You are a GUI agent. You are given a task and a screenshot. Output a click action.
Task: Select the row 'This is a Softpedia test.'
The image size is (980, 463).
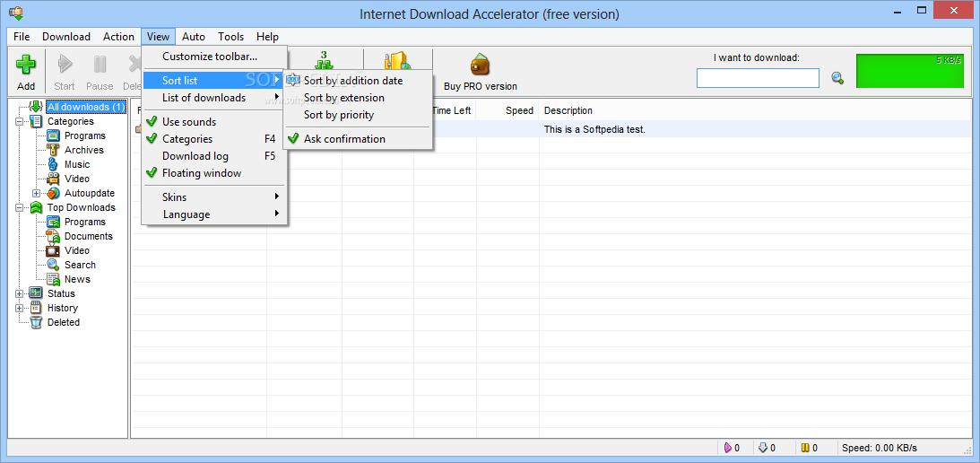(x=550, y=129)
